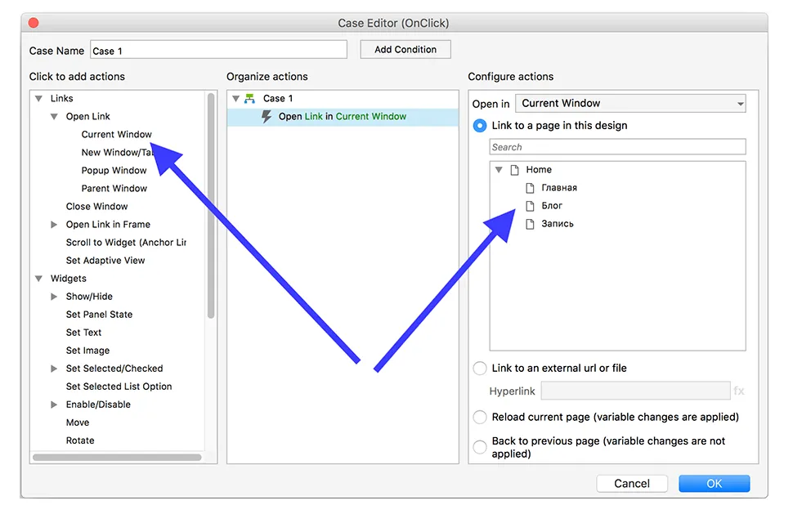Screen dimensions: 793x532
Task: Click the Case 1 tree icon
Action: click(x=250, y=99)
